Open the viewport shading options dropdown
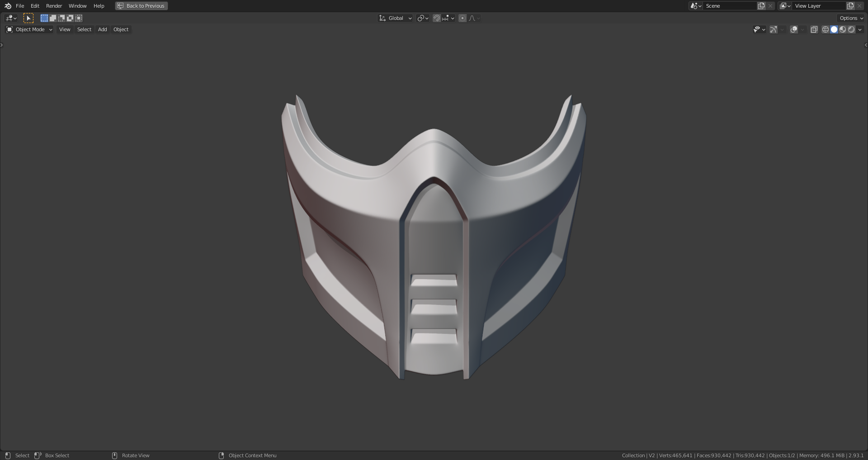 pos(860,29)
